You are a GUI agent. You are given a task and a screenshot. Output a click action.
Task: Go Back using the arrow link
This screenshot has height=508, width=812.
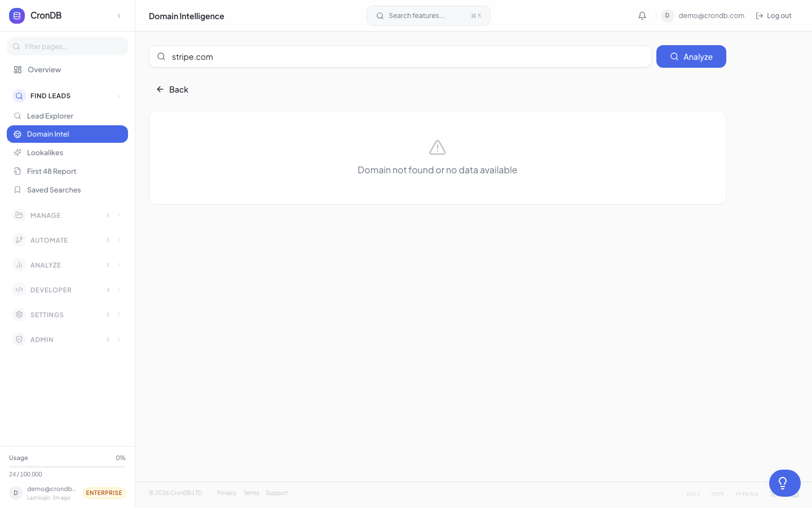[173, 90]
